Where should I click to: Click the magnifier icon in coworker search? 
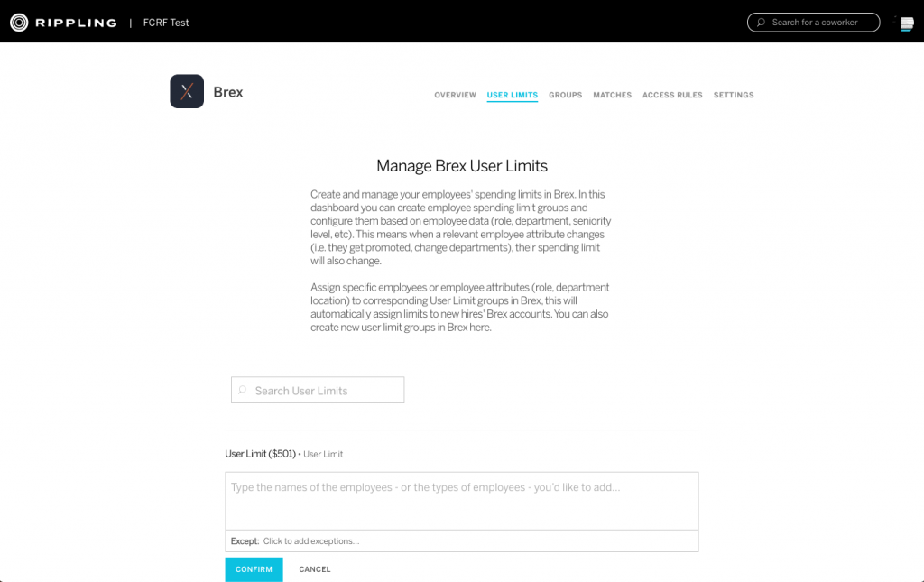tap(761, 23)
